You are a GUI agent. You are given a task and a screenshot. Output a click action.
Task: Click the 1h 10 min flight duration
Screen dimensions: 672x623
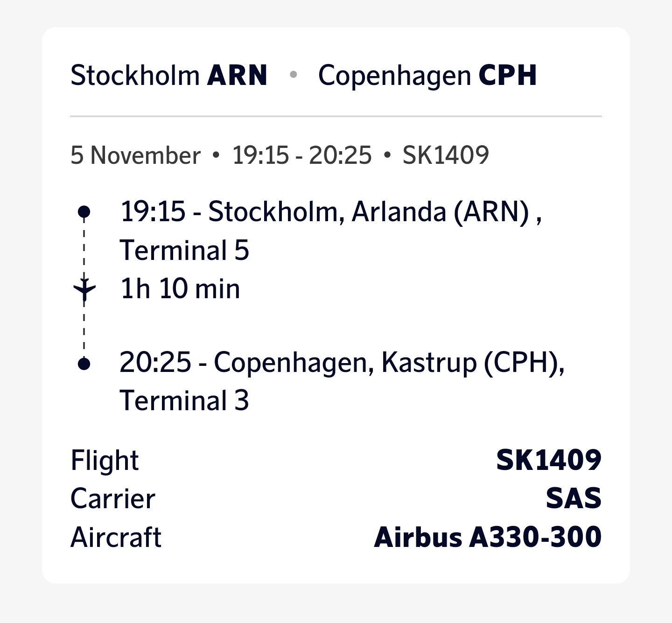pos(180,289)
